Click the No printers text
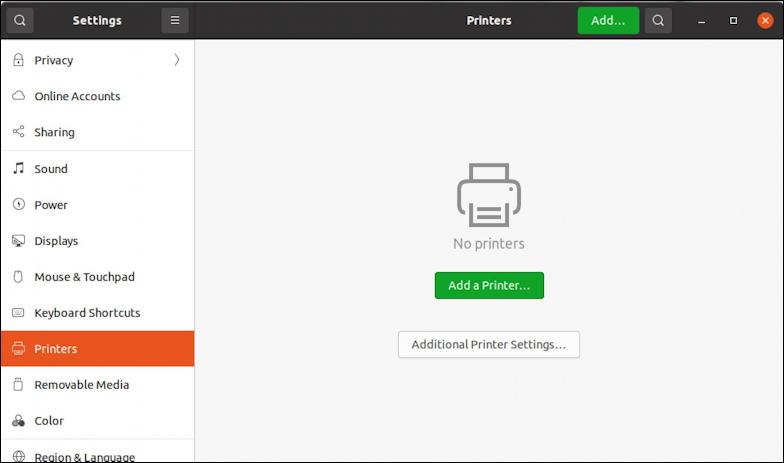784x463 pixels. point(489,244)
